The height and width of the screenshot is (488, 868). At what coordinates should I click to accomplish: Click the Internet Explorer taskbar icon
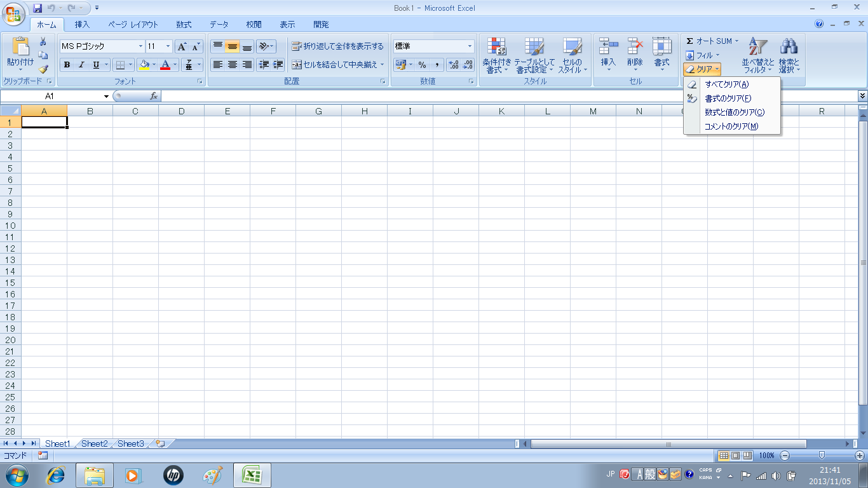point(57,475)
